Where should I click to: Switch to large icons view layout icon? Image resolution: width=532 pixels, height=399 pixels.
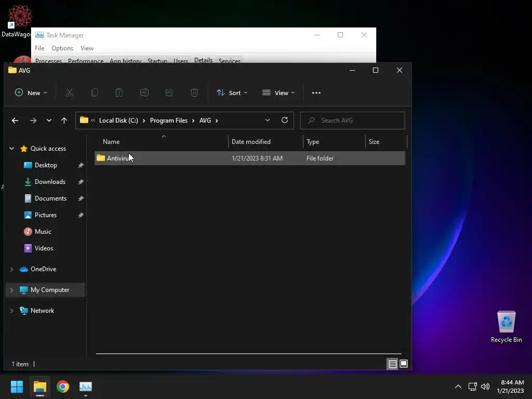point(403,364)
